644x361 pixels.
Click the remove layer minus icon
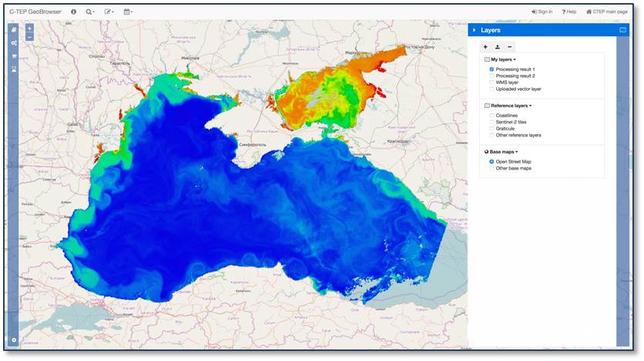pos(509,47)
